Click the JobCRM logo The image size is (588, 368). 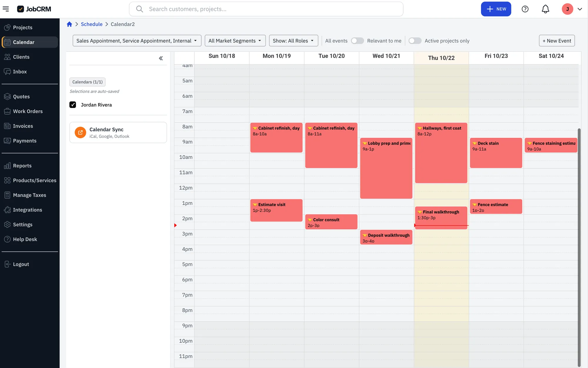[x=34, y=9]
